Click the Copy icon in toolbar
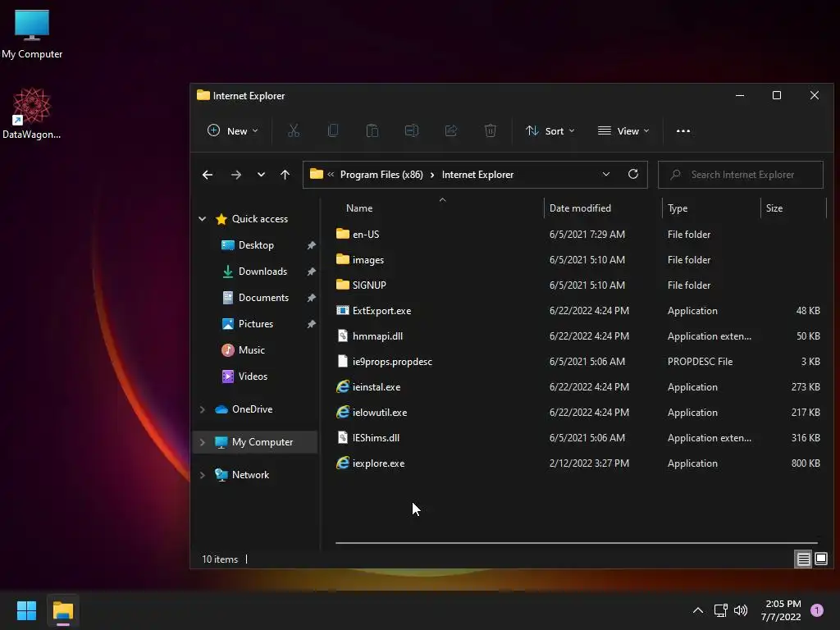Image resolution: width=840 pixels, height=630 pixels. point(333,130)
